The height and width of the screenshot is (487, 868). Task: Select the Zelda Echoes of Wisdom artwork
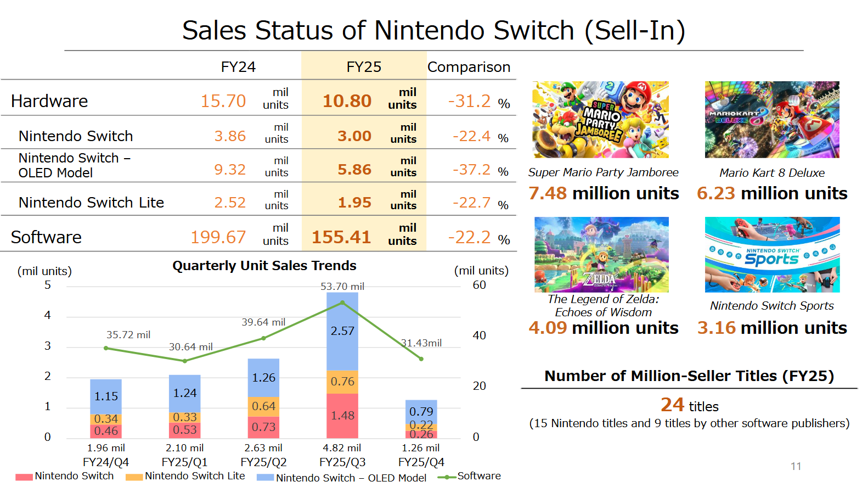pyautogui.click(x=601, y=255)
